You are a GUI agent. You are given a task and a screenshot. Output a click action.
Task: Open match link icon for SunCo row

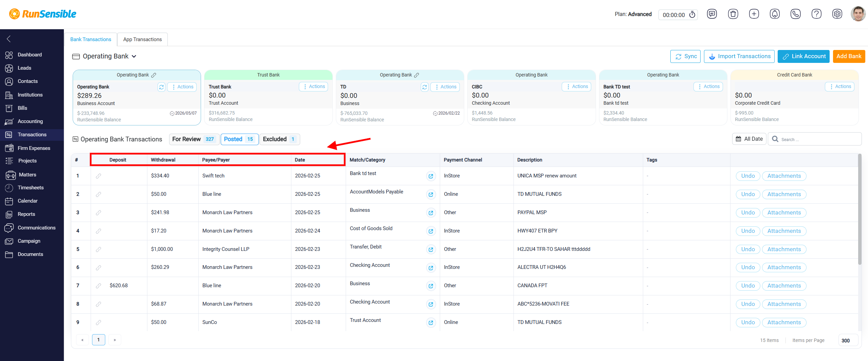tap(431, 323)
